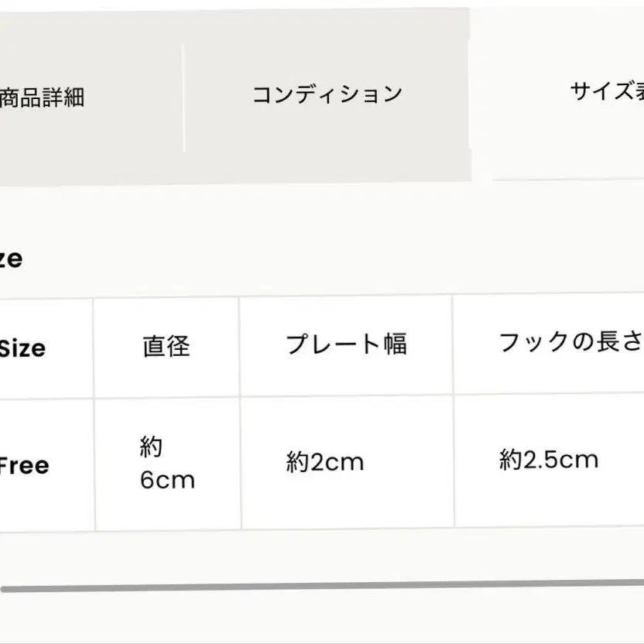Click the 6cm text in the diameter cell
The width and height of the screenshot is (644, 644).
pyautogui.click(x=167, y=481)
